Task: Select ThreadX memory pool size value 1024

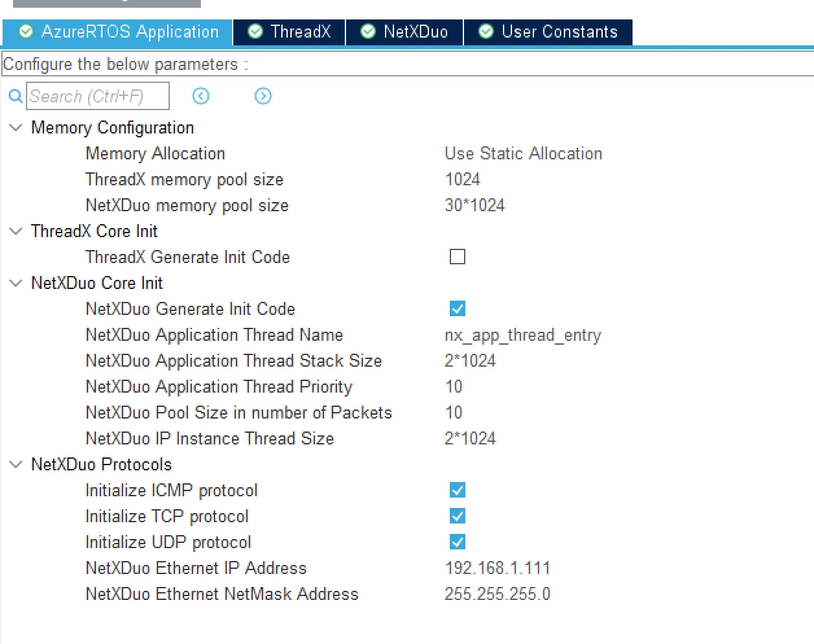Action: pos(463,179)
